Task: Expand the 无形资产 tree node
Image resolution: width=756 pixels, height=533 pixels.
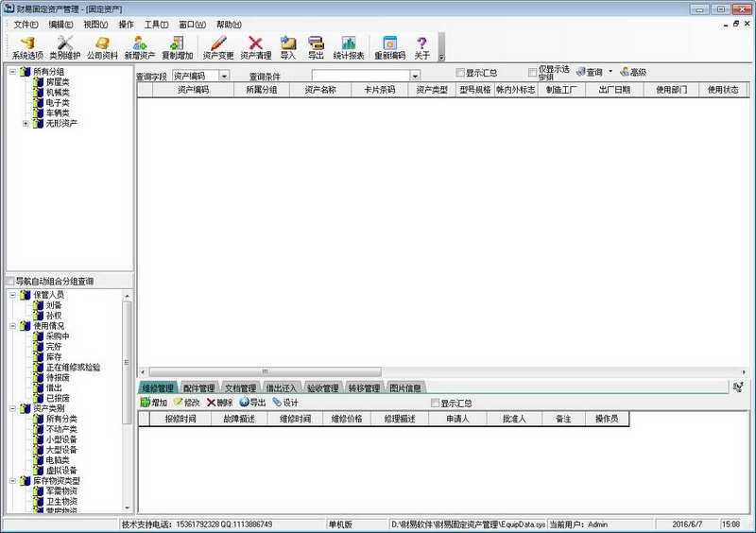Action: (26, 123)
